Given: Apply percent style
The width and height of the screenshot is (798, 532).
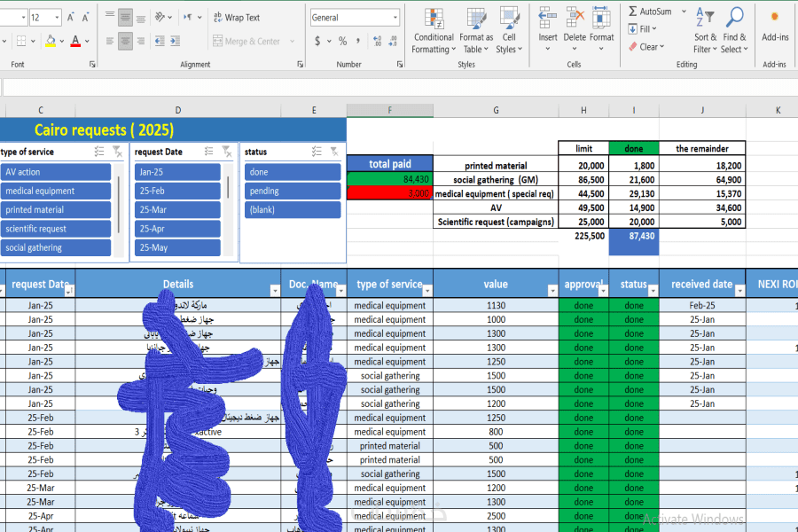Looking at the screenshot, I should tap(343, 41).
